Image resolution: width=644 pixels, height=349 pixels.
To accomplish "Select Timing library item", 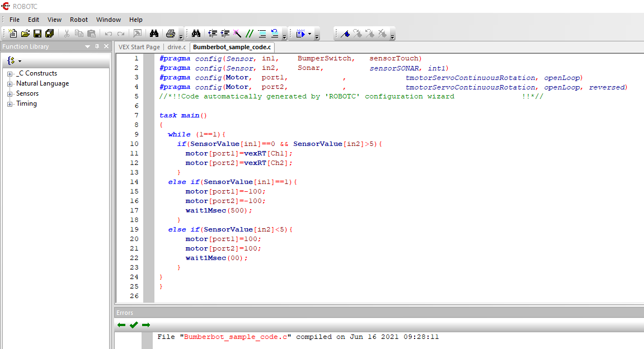I will (26, 103).
